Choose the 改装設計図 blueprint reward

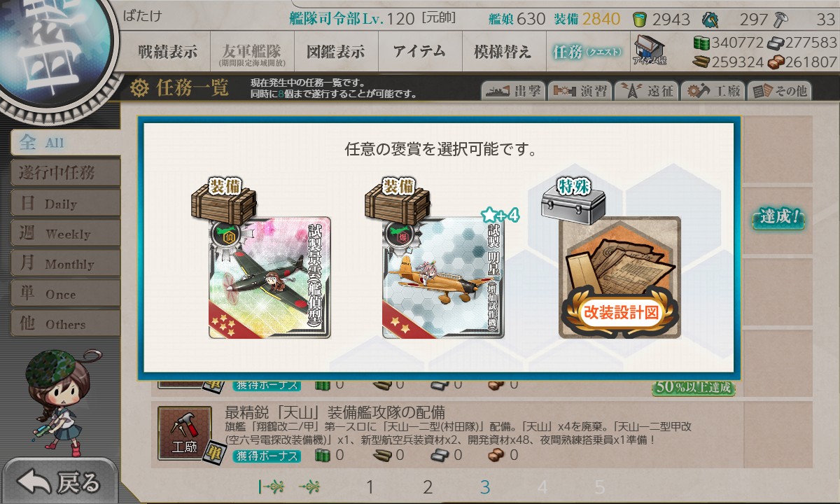(x=619, y=278)
